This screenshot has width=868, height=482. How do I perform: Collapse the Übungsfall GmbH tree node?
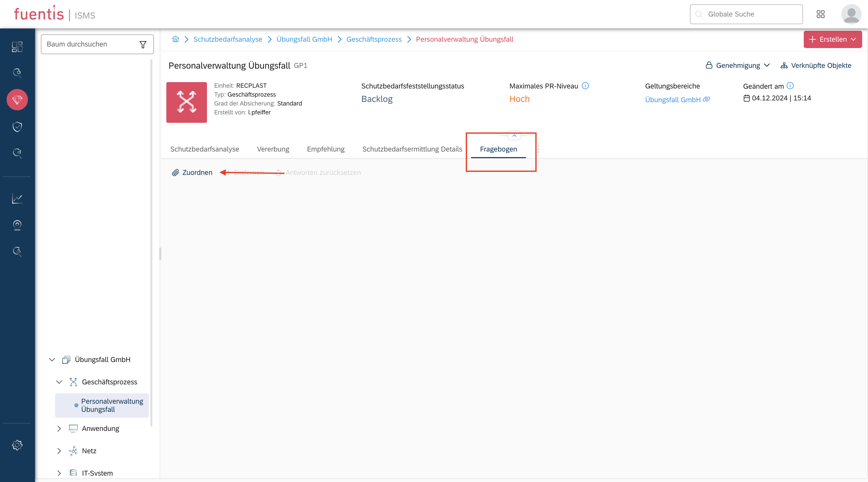[x=52, y=359]
